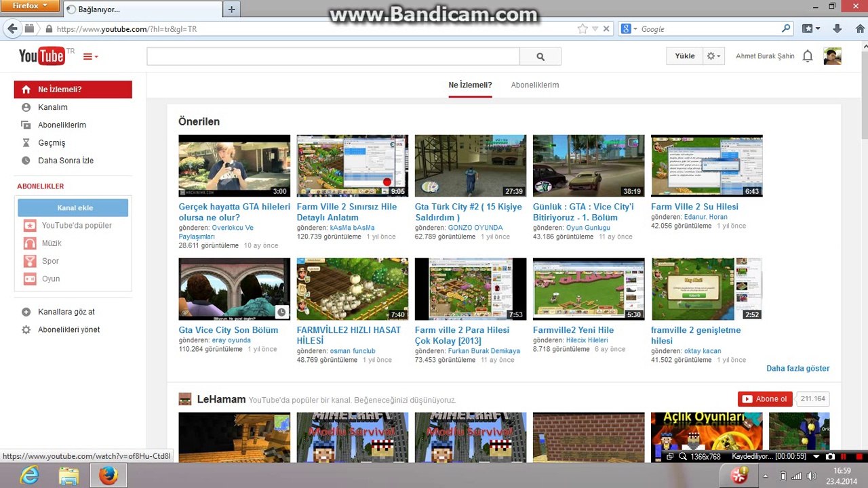Click the Bandicam magnifier resolution icon
Image resolution: width=868 pixels, height=488 pixels.
tap(684, 457)
